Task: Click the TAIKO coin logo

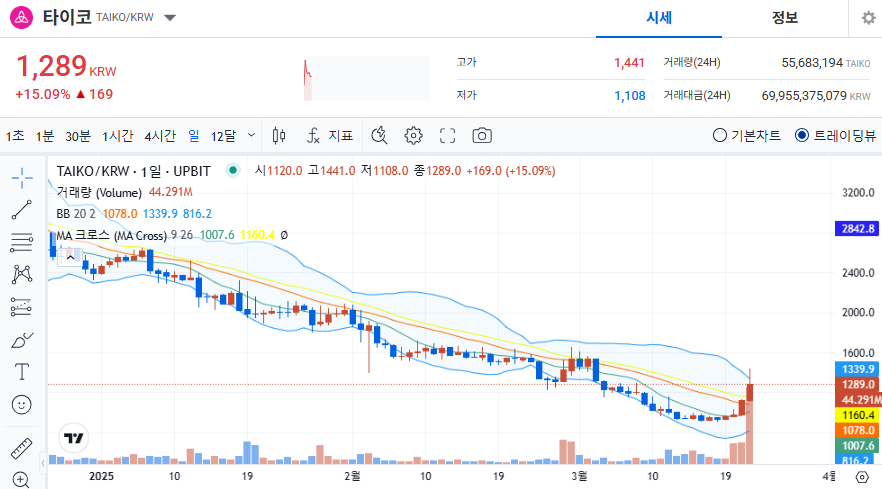Action: (x=21, y=17)
